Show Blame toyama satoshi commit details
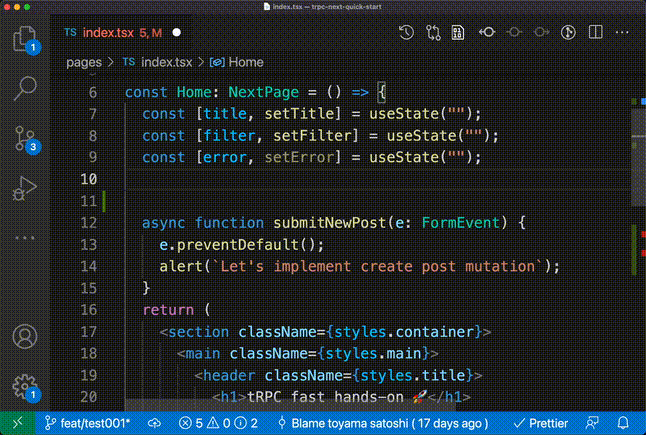 384,423
